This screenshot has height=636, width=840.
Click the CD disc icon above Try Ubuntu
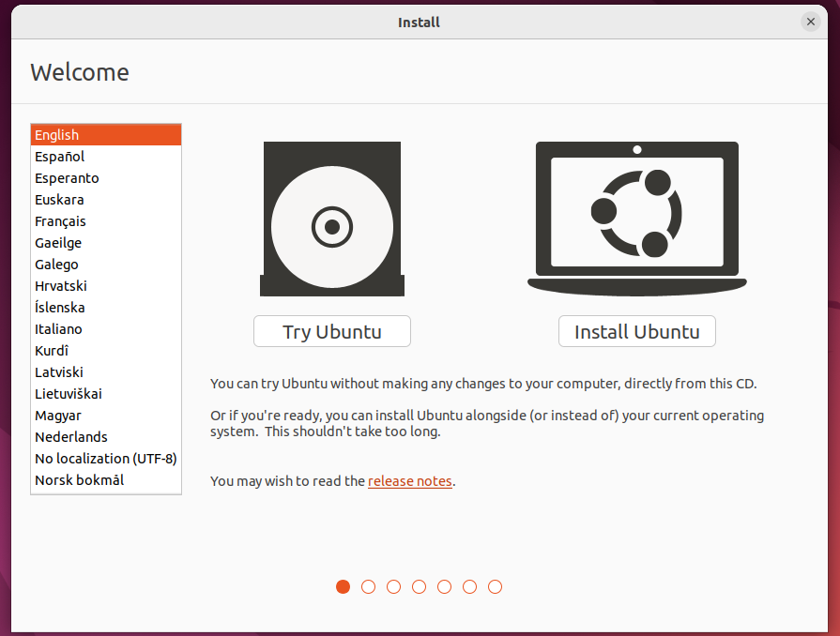(332, 219)
